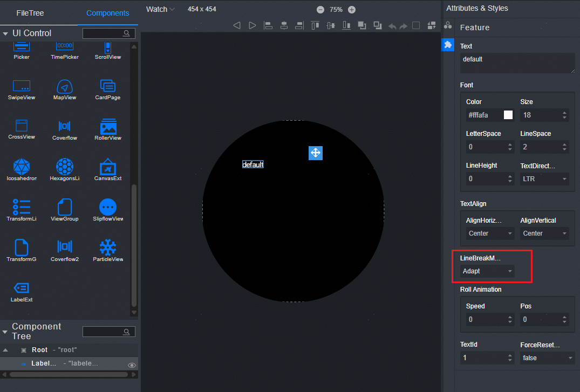Click the align left toolbar icon
Image resolution: width=580 pixels, height=392 pixels.
[268, 25]
